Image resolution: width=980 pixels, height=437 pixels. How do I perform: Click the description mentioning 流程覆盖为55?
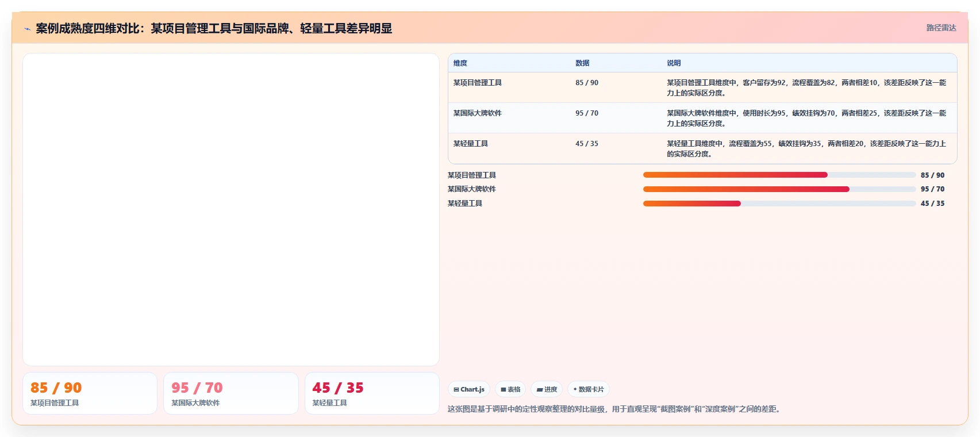click(806, 149)
